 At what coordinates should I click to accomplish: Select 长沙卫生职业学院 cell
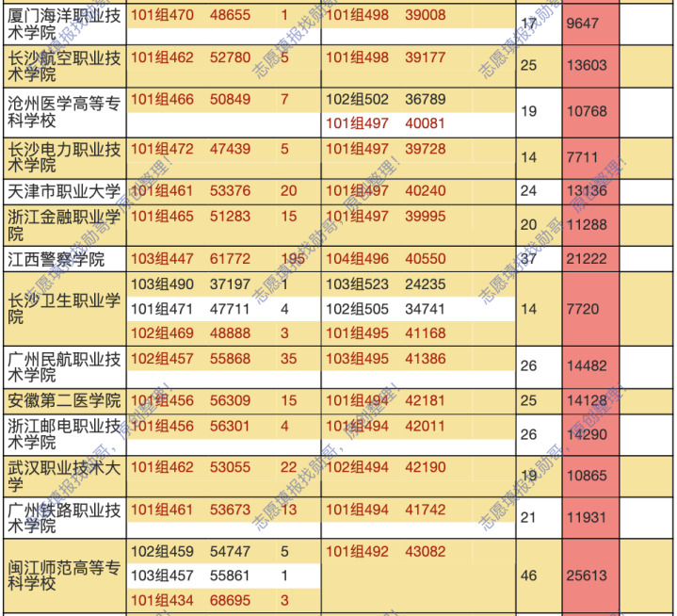click(x=64, y=309)
